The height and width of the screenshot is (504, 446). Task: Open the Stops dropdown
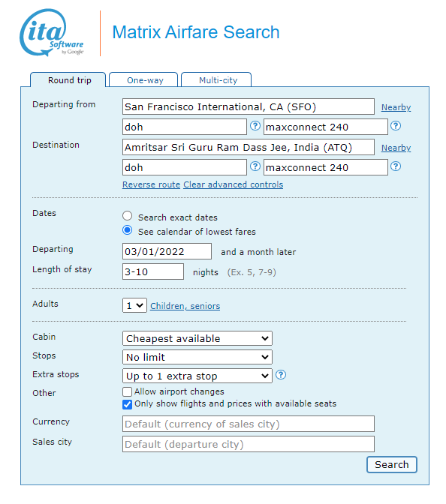pyautogui.click(x=197, y=357)
